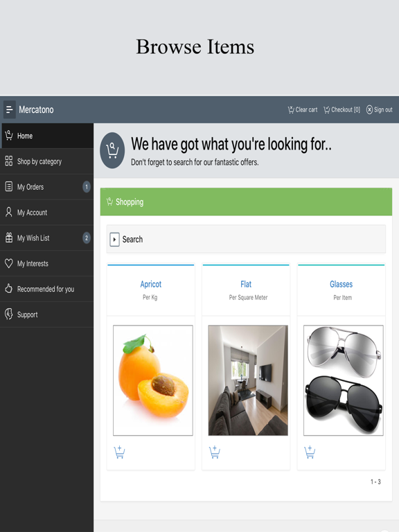The height and width of the screenshot is (532, 399).
Task: Expand the Search region arrow
Action: coord(114,239)
